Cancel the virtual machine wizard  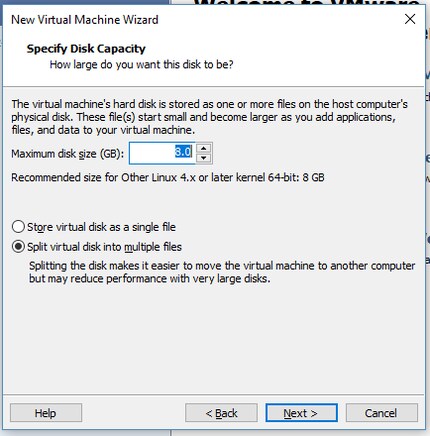[x=382, y=413]
